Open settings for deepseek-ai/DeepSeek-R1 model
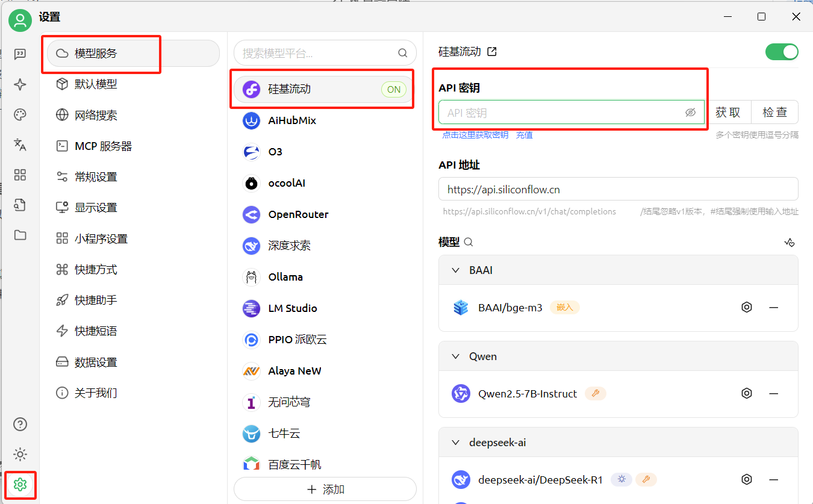The width and height of the screenshot is (813, 504). click(747, 479)
